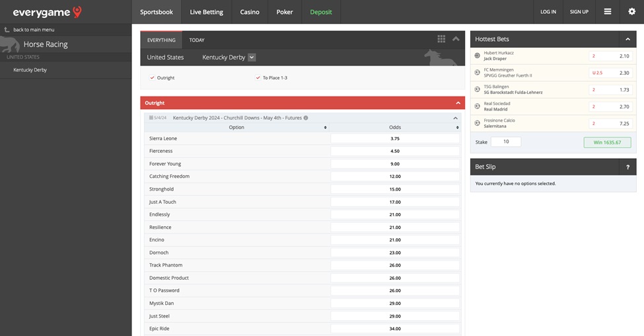644x336 pixels.
Task: Open the Live Betting menu item
Action: [206, 12]
